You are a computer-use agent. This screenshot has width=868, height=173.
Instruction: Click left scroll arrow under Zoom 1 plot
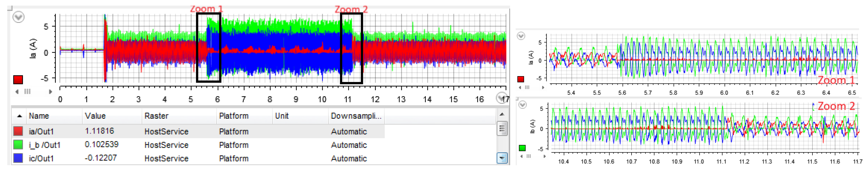click(520, 88)
